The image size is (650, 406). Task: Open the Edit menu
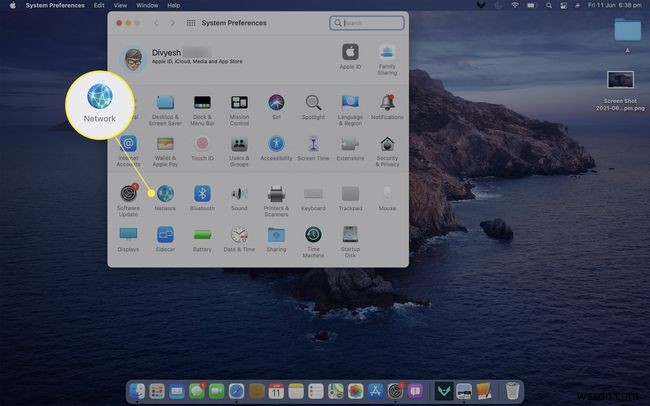tap(98, 5)
